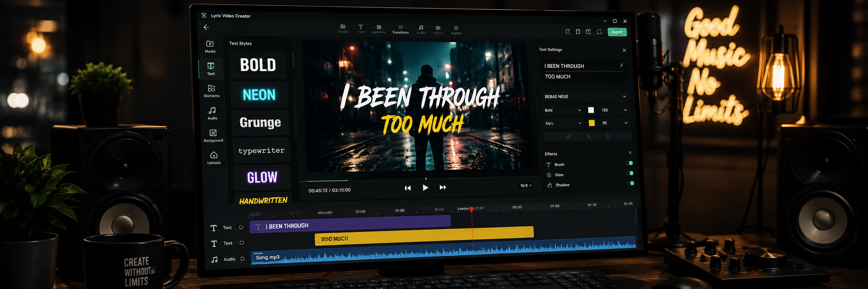Screen dimensions: 868x289
Task: Skip to previous with the rewind button
Action: (408, 188)
